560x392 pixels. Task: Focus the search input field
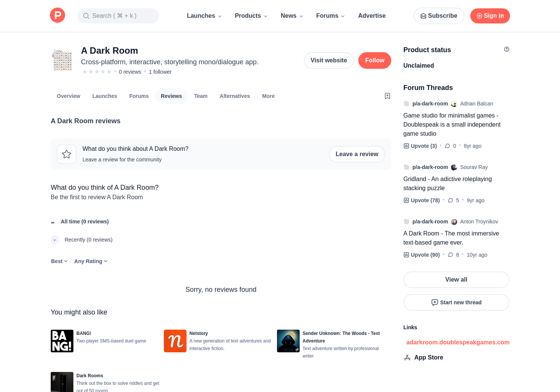pos(118,16)
